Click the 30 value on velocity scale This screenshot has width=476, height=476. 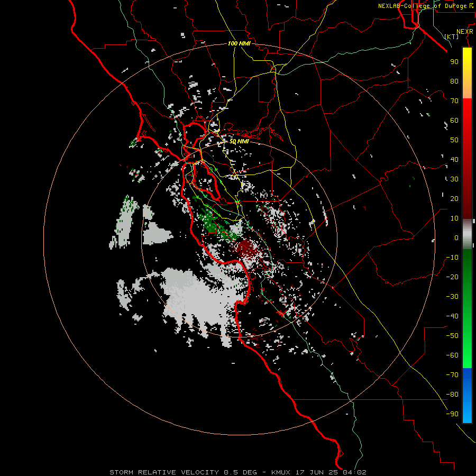454,179
